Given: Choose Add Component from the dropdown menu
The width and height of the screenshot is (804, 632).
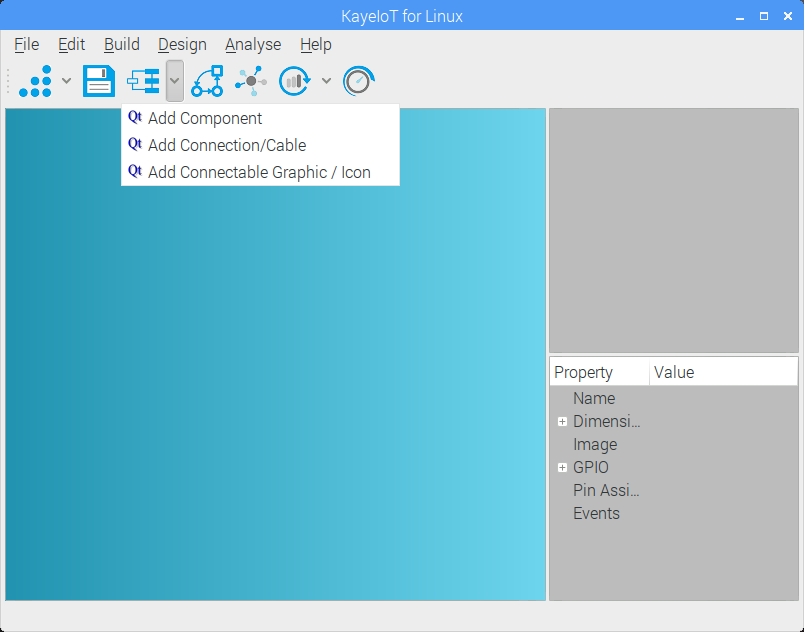Looking at the screenshot, I should pos(260,118).
